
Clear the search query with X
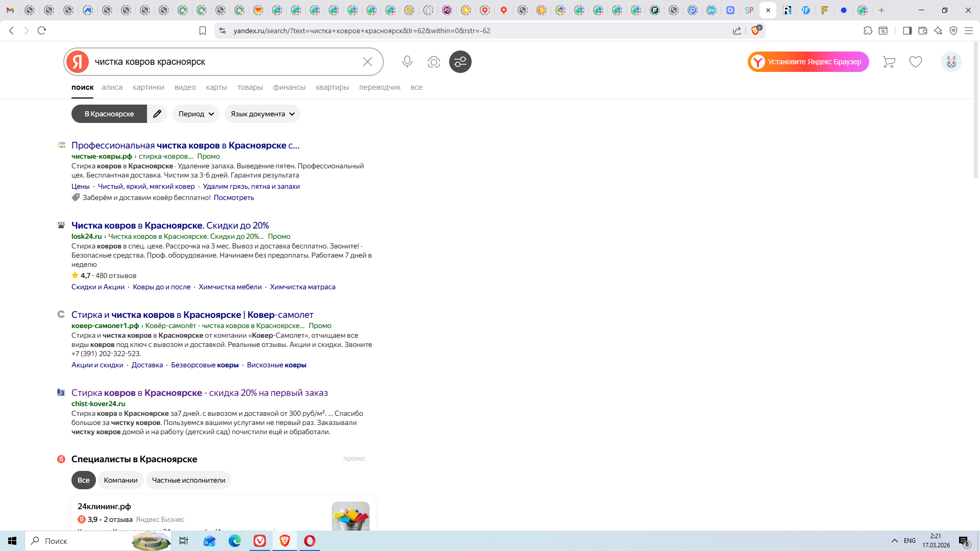(x=367, y=62)
